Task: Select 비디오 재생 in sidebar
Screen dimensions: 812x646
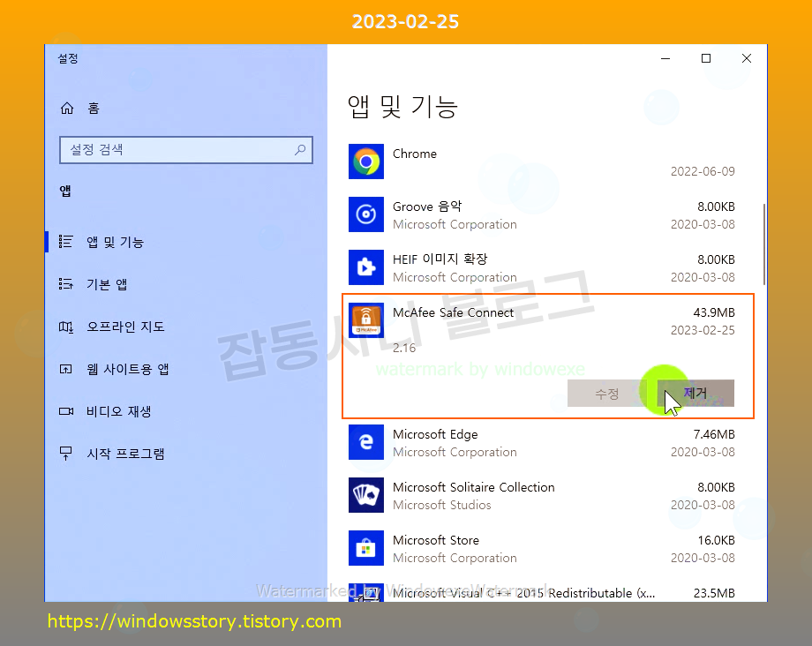Action: [x=186, y=411]
